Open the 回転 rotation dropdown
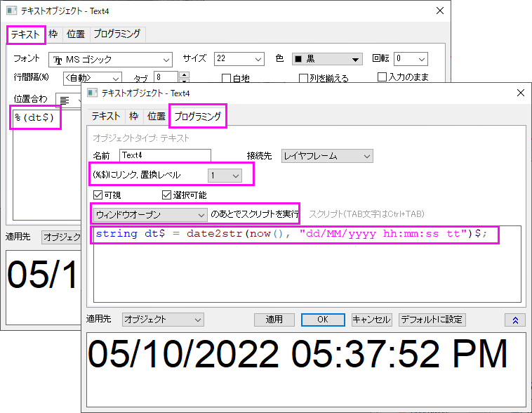The height and width of the screenshot is (413, 532). (x=411, y=59)
